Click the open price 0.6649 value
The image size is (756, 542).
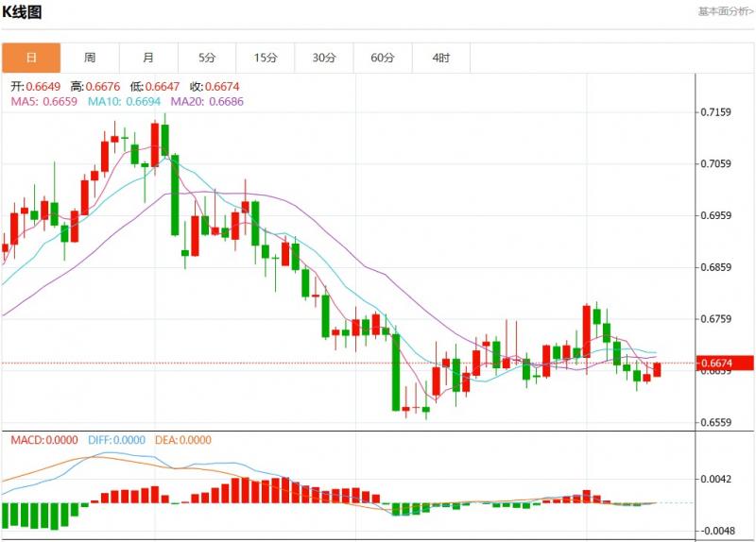coord(43,87)
